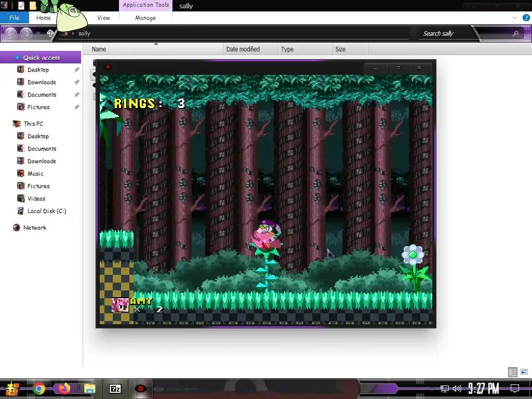The width and height of the screenshot is (532, 399).
Task: Click the search magnifier icon
Action: [x=515, y=33]
